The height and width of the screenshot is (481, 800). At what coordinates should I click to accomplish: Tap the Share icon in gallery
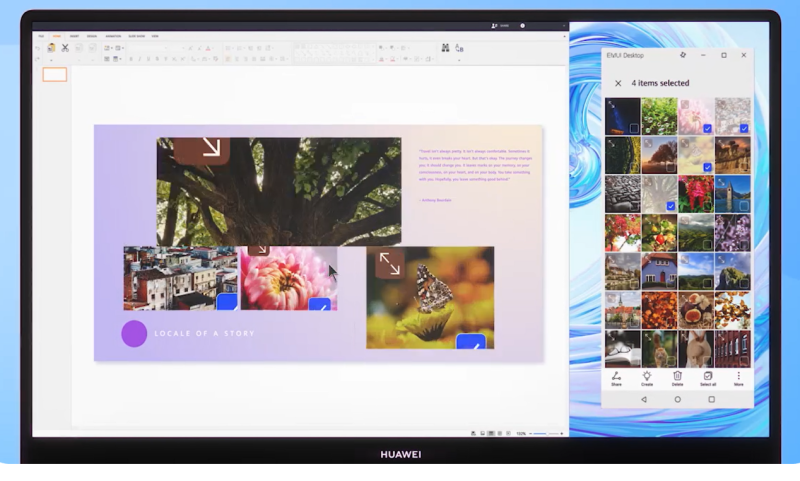click(x=616, y=376)
